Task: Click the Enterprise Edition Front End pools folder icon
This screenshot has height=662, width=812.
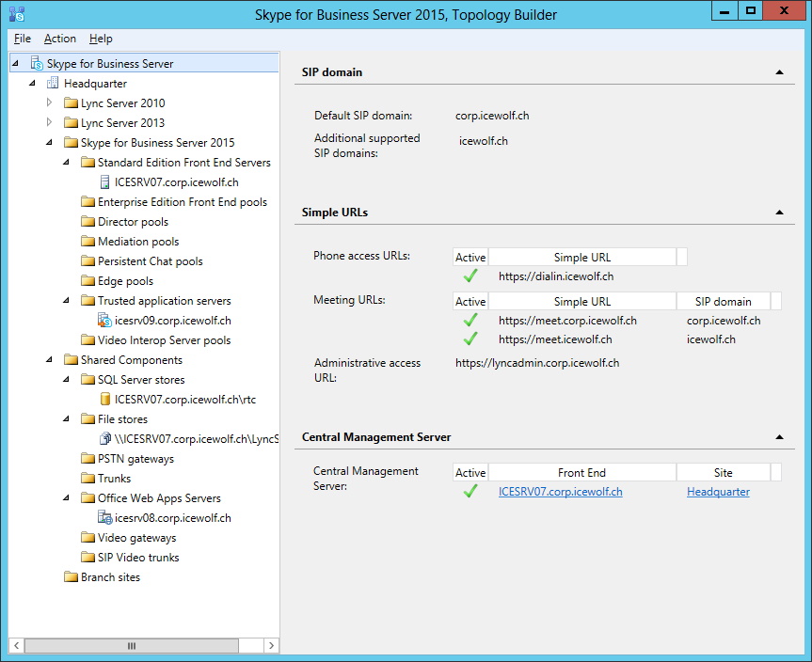Action: (x=88, y=202)
